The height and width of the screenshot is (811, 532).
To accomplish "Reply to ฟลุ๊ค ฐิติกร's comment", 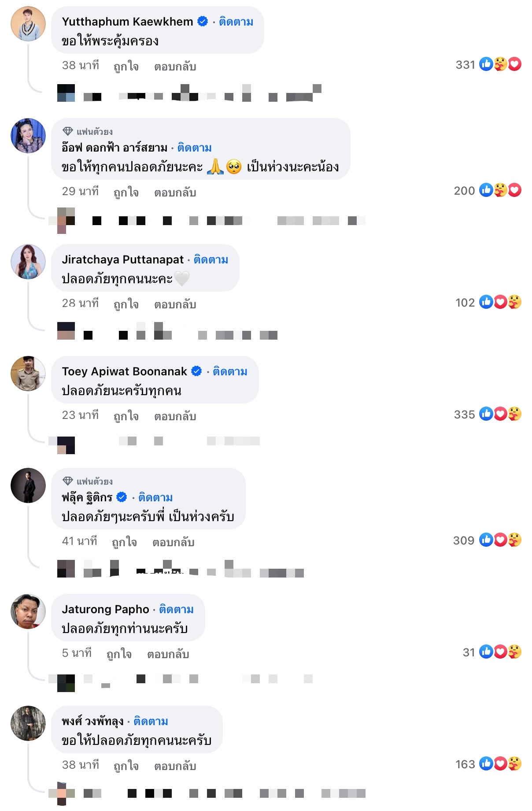I will (x=173, y=542).
